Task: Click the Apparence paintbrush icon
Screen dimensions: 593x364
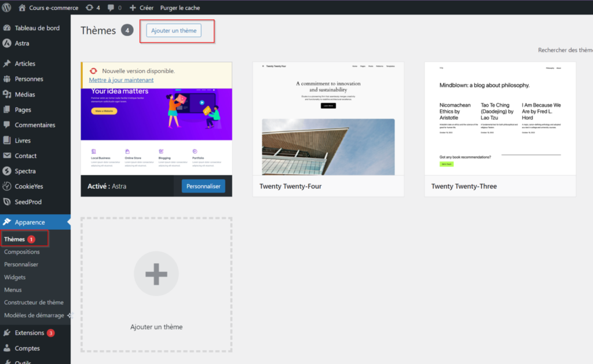Action: tap(7, 222)
